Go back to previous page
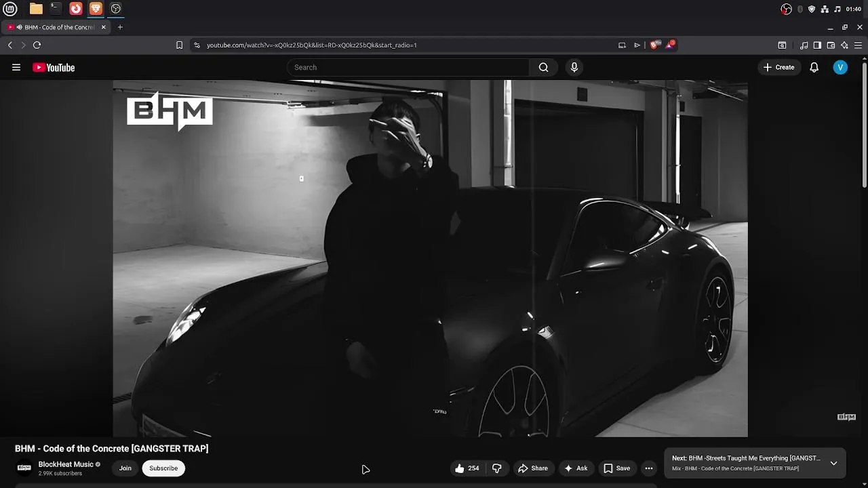Image resolution: width=868 pixels, height=488 pixels. pyautogui.click(x=10, y=45)
